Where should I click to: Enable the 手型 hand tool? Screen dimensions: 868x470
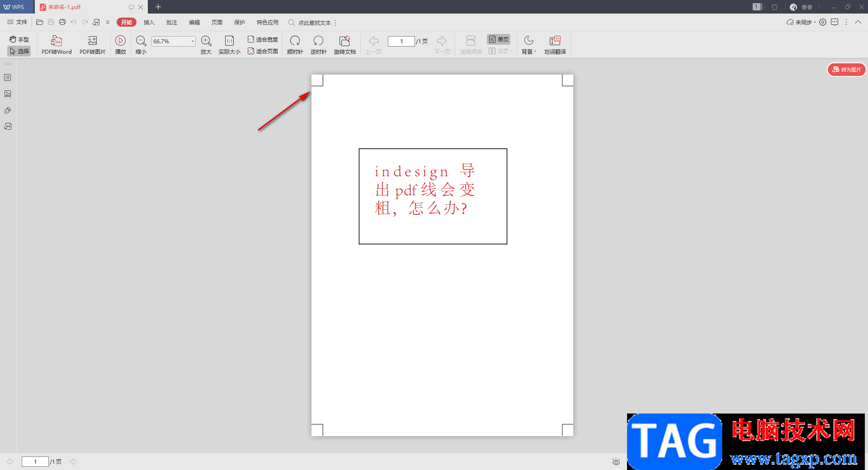click(x=19, y=39)
